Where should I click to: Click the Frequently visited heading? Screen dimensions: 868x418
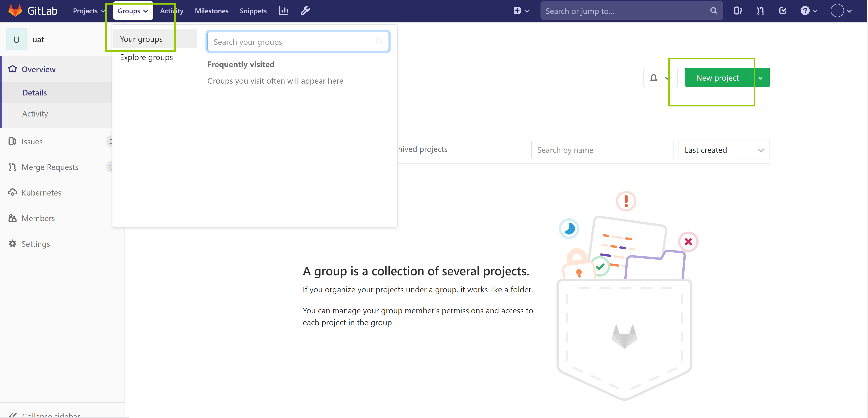(x=241, y=64)
